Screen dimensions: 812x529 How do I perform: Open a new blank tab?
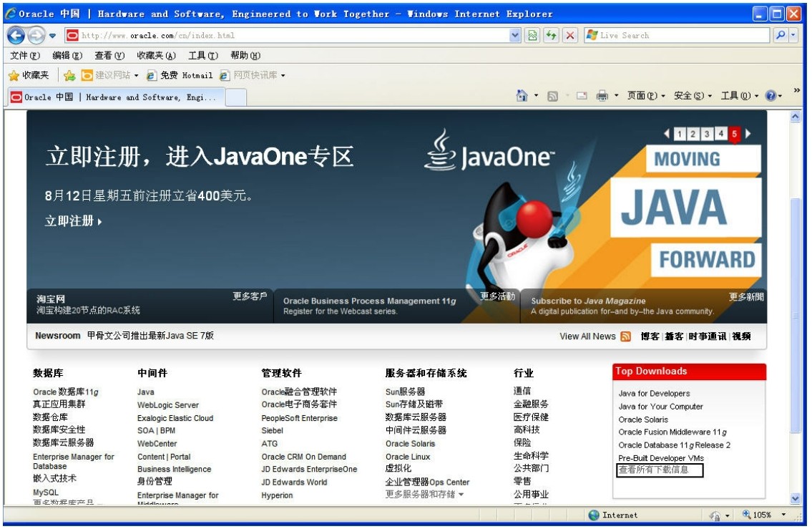(235, 97)
